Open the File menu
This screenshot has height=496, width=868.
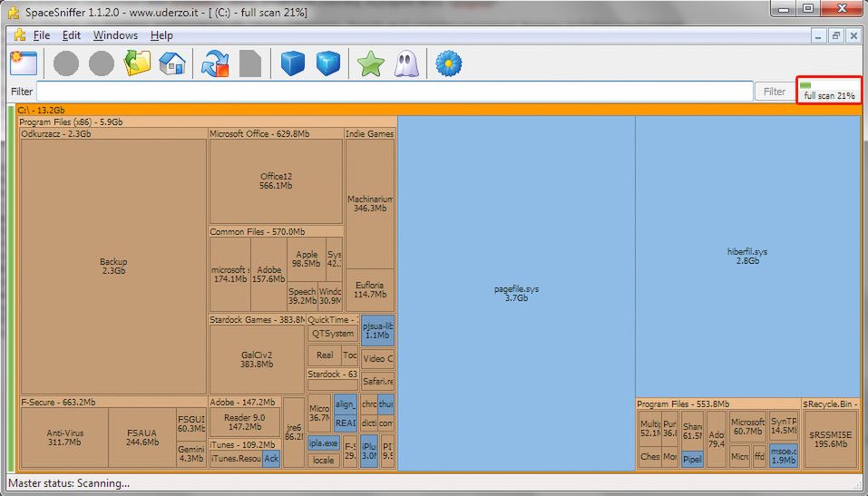[x=42, y=34]
